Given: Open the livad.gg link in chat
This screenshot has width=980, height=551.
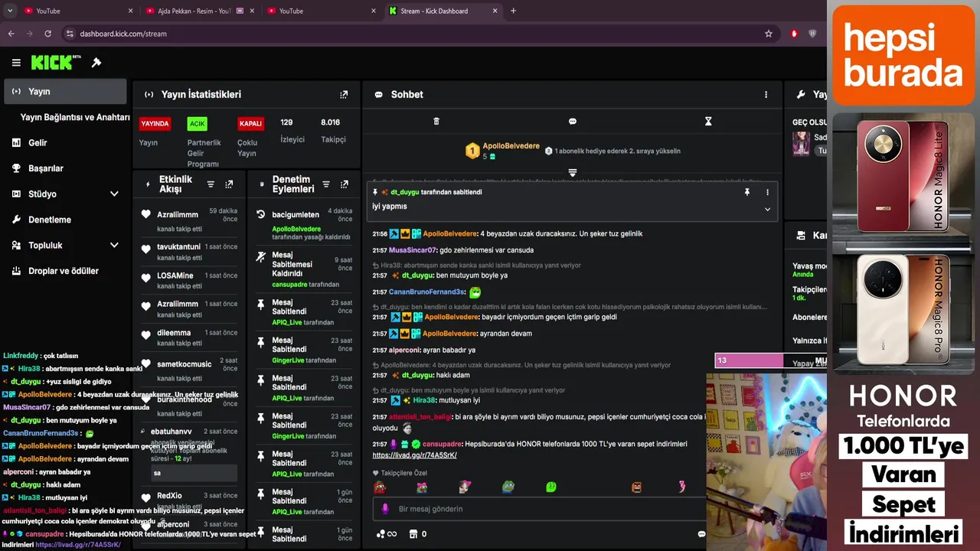Looking at the screenshot, I should pos(414,455).
